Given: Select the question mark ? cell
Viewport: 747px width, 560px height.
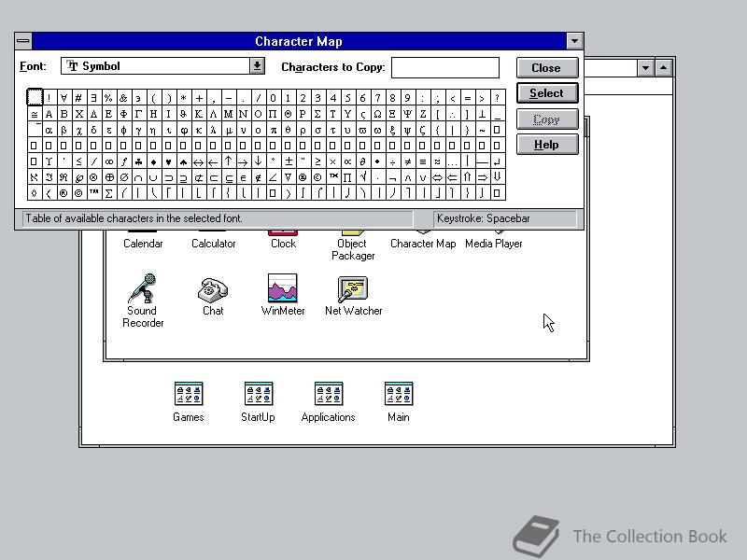Looking at the screenshot, I should [x=497, y=98].
